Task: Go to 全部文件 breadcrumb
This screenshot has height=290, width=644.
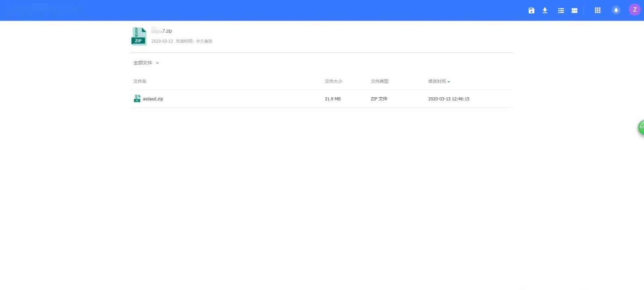Action: 142,63
